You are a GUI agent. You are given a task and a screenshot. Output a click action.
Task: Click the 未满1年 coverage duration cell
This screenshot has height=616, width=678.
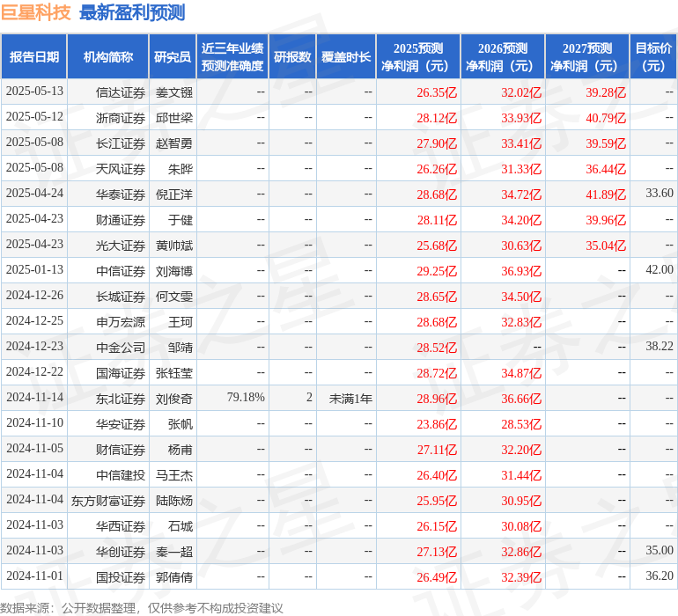coord(350,398)
